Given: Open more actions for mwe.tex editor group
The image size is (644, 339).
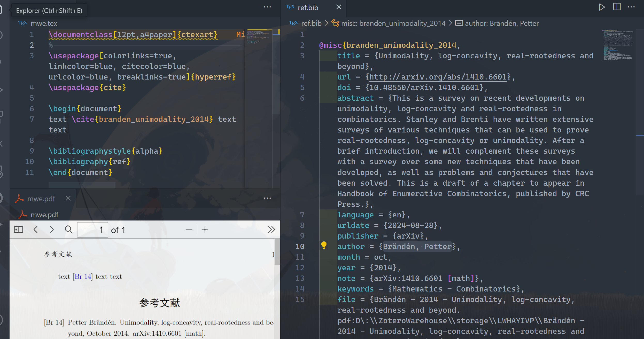Looking at the screenshot, I should coord(267,7).
